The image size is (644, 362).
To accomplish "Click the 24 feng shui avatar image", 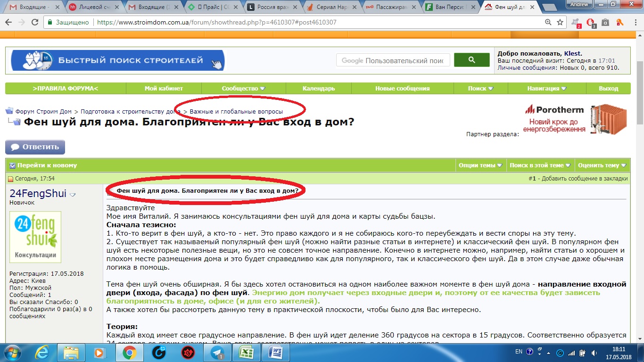I will point(35,237).
